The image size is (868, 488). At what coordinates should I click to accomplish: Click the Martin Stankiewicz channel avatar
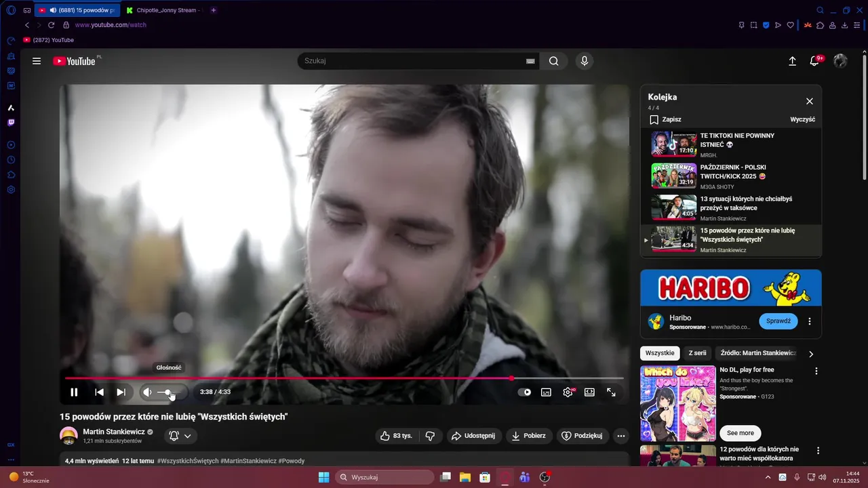point(68,436)
